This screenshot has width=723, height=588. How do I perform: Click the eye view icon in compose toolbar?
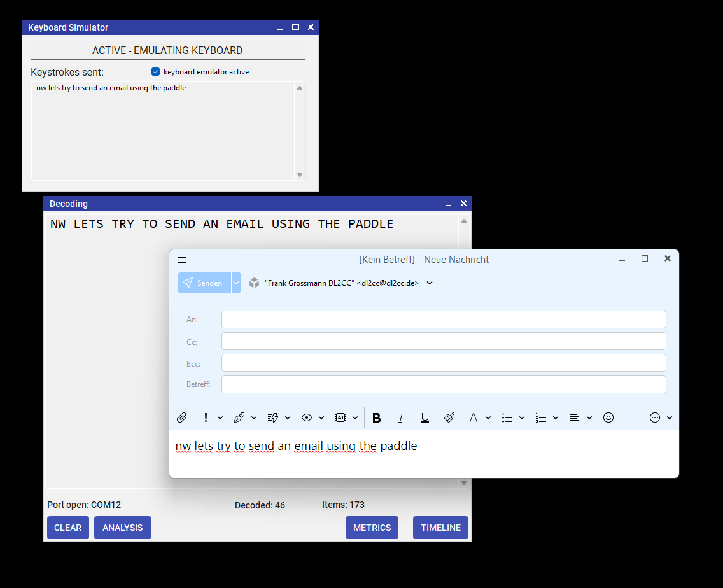307,418
